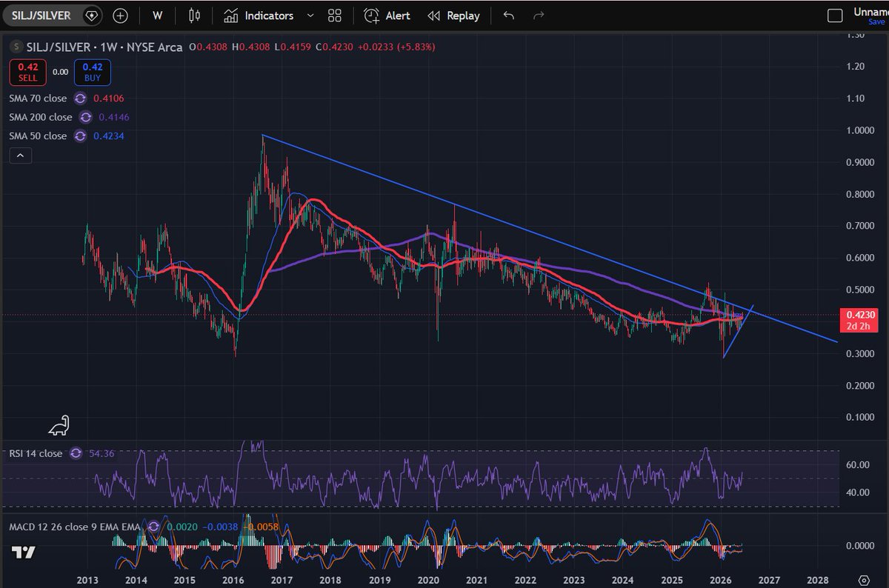The width and height of the screenshot is (889, 588).
Task: Save the Unnamed chart layout
Action: (x=876, y=22)
